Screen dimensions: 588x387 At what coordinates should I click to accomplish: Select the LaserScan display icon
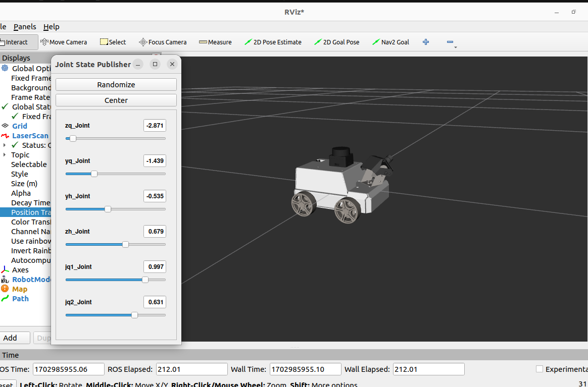[5, 136]
